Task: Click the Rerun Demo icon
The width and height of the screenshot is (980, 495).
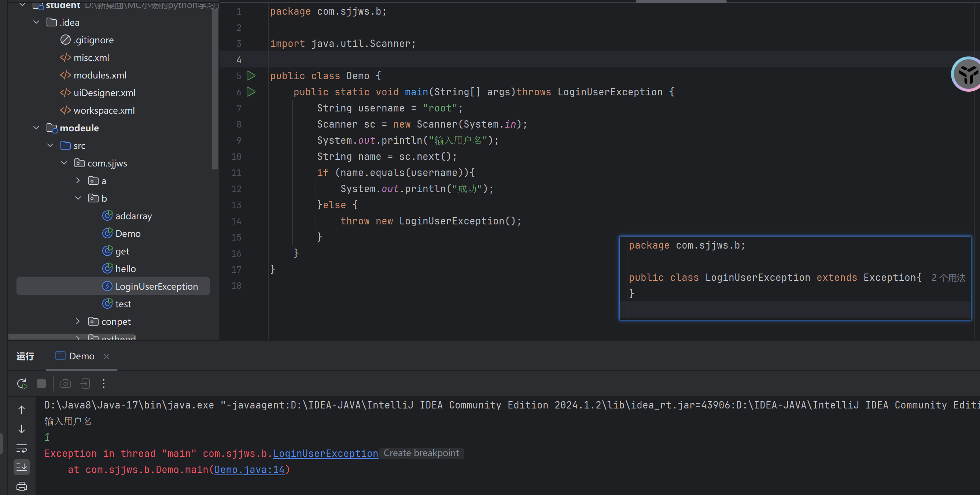Action: [22, 384]
